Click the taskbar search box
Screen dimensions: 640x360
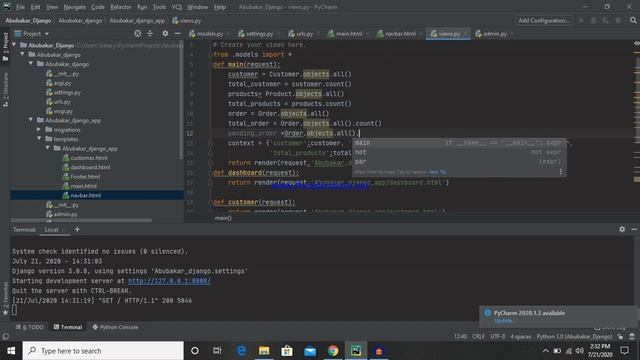click(x=103, y=351)
